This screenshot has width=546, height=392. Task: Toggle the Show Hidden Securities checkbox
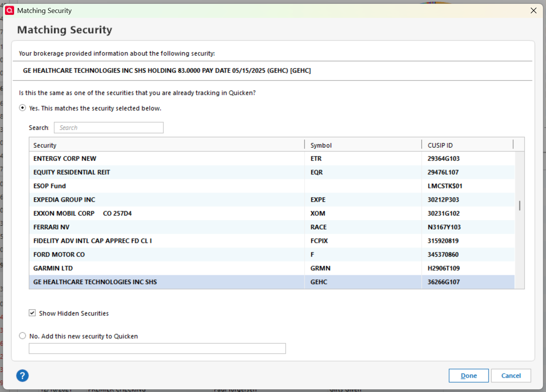pyautogui.click(x=32, y=313)
